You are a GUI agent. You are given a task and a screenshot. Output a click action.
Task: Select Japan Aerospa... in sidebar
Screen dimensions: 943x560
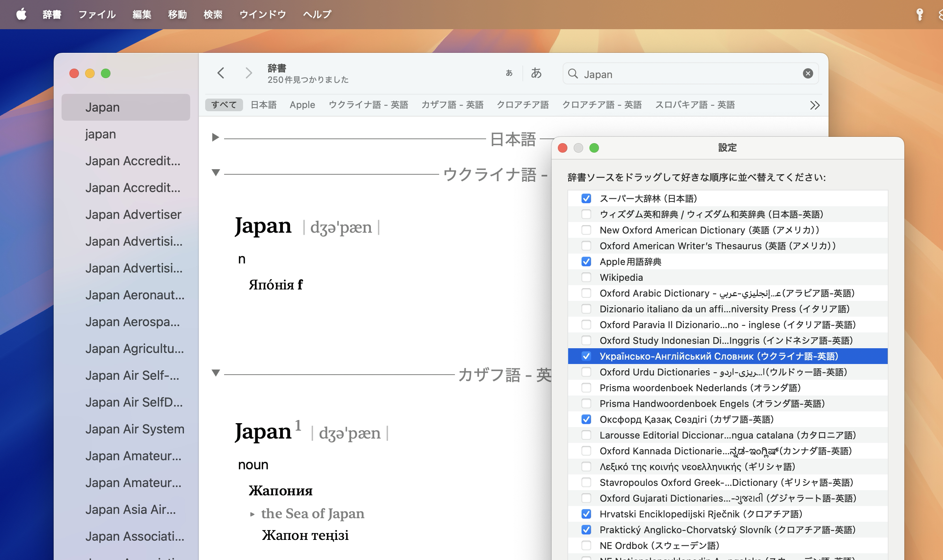pyautogui.click(x=126, y=322)
